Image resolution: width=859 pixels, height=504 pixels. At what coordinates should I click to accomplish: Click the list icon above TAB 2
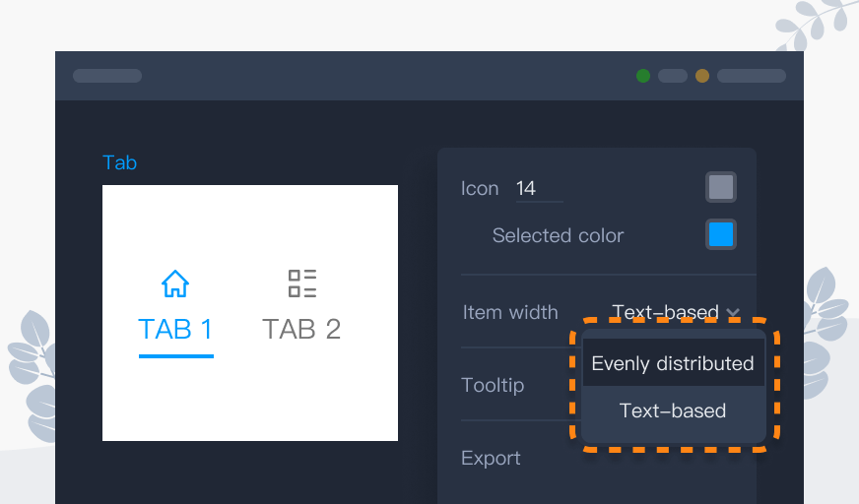pos(301,283)
